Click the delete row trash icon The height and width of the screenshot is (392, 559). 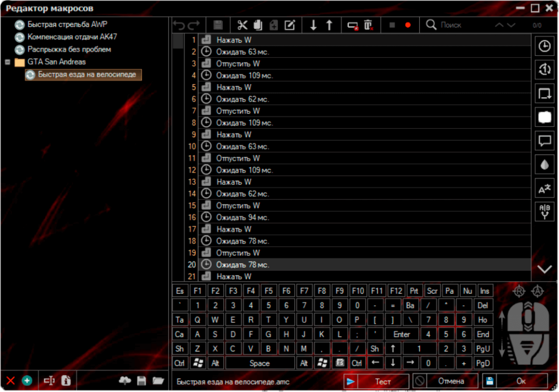pyautogui.click(x=368, y=25)
